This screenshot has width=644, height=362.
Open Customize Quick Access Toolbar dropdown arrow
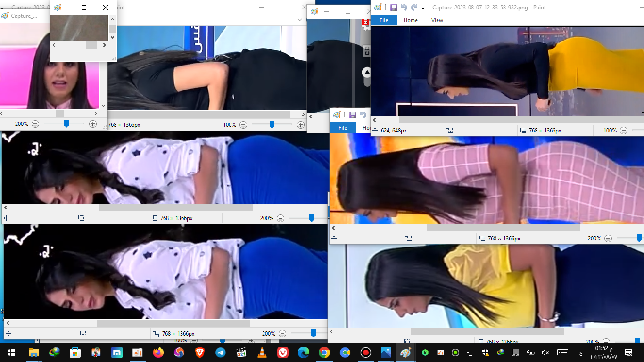pyautogui.click(x=423, y=8)
